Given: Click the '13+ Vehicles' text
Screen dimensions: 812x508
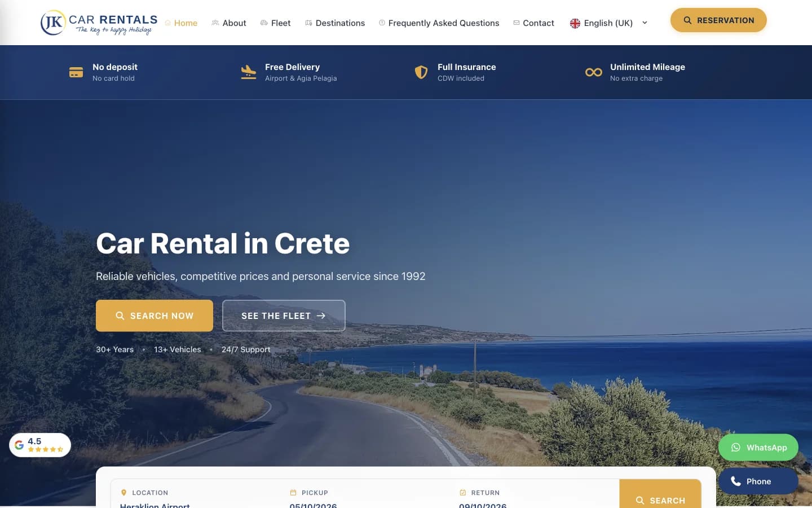Looking at the screenshot, I should 178,349.
